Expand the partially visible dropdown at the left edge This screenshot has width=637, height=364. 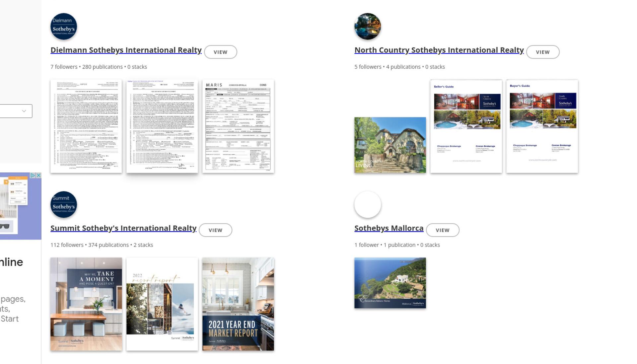[x=16, y=111]
